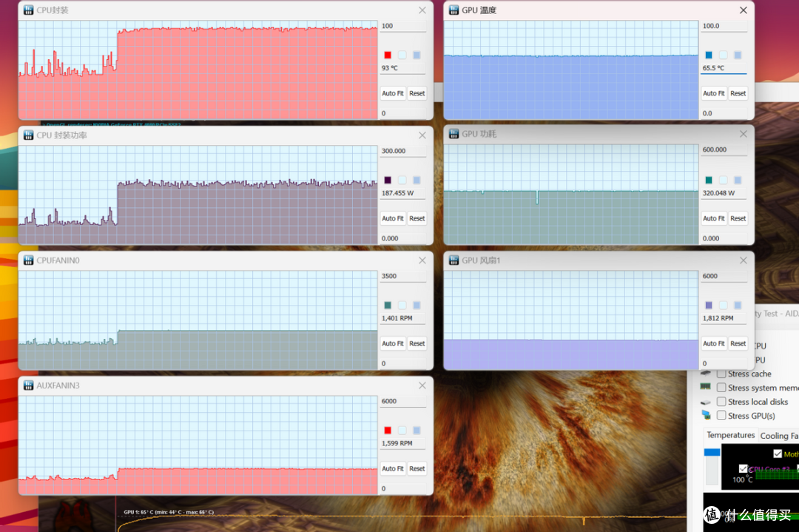Viewport: 799px width, 532px height.
Task: Toggle the CPU Core #3 graph checkbox
Action: click(x=743, y=468)
